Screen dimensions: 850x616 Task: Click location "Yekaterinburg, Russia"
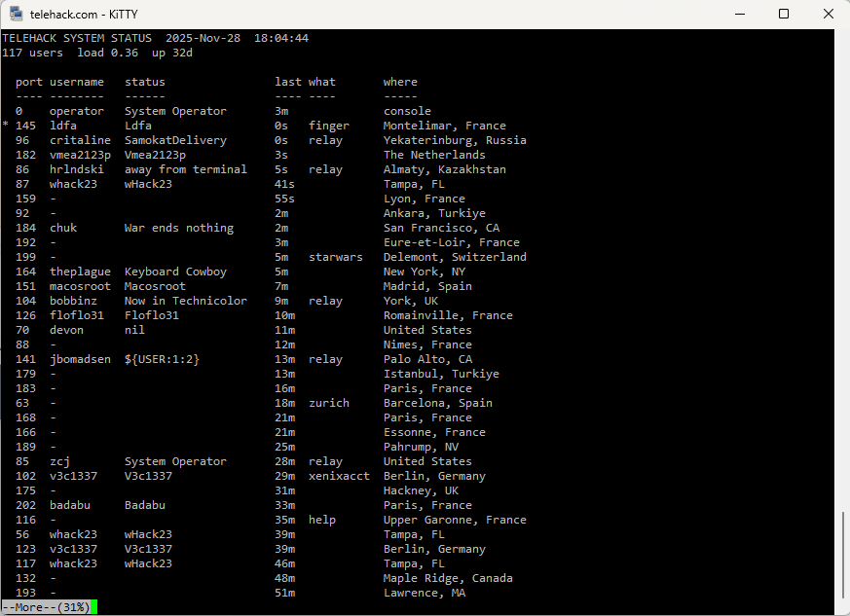point(455,140)
